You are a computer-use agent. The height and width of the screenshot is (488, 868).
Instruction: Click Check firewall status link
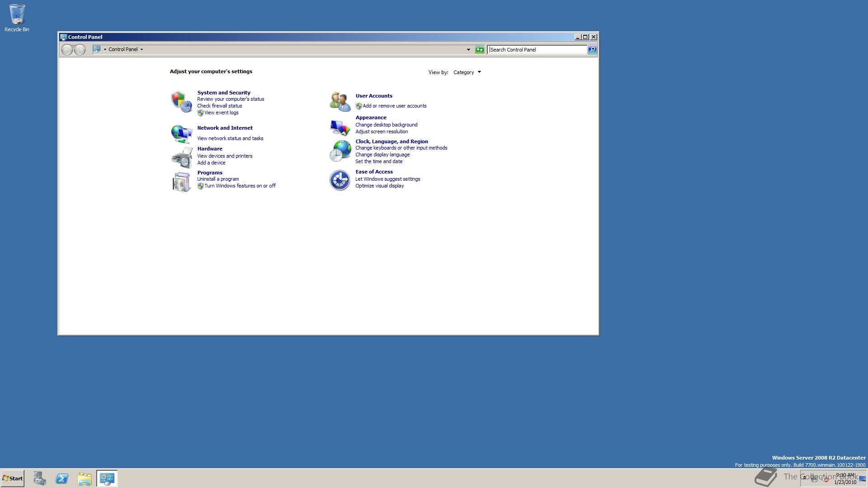coord(220,106)
